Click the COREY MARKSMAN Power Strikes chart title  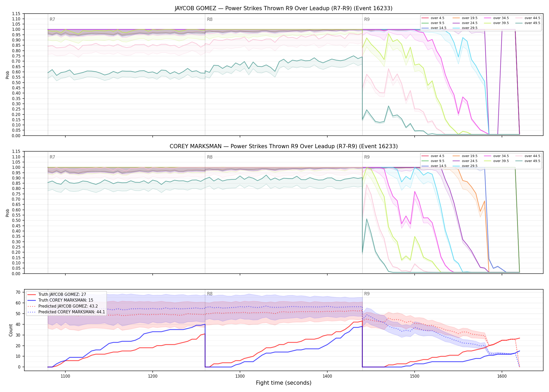[283, 146]
